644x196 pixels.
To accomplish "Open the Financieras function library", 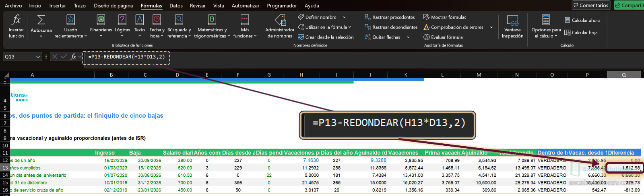I will pyautogui.click(x=101, y=27).
